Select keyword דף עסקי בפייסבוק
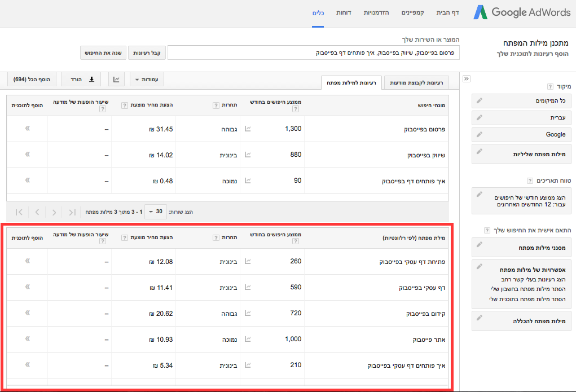The height and width of the screenshot is (392, 576). tap(422, 288)
